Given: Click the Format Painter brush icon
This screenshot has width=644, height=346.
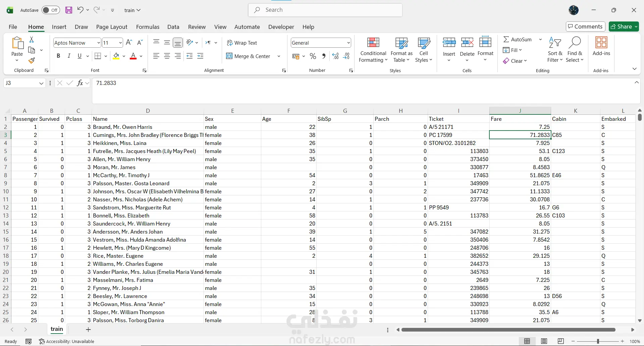Looking at the screenshot, I should tap(32, 61).
